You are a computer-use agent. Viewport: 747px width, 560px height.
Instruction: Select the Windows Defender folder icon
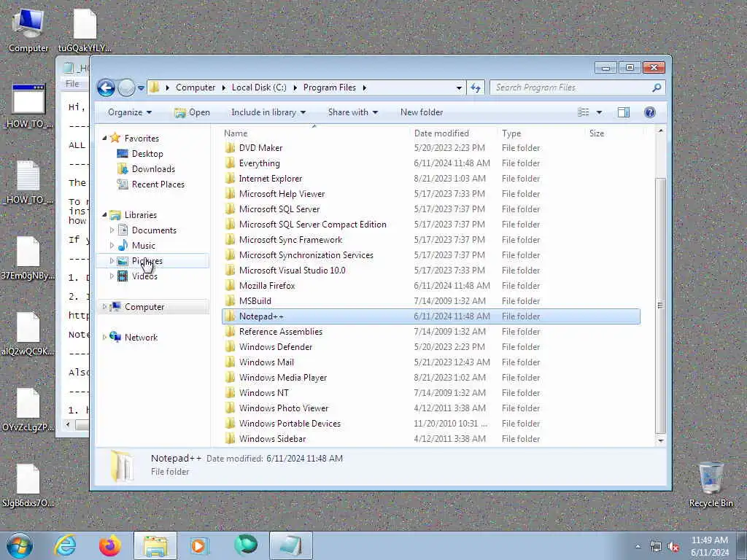pos(230,347)
